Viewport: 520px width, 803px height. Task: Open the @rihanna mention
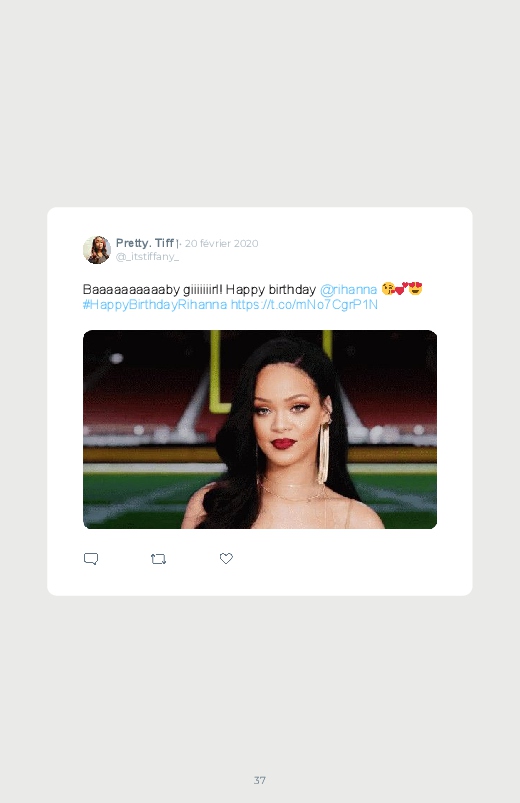348,289
